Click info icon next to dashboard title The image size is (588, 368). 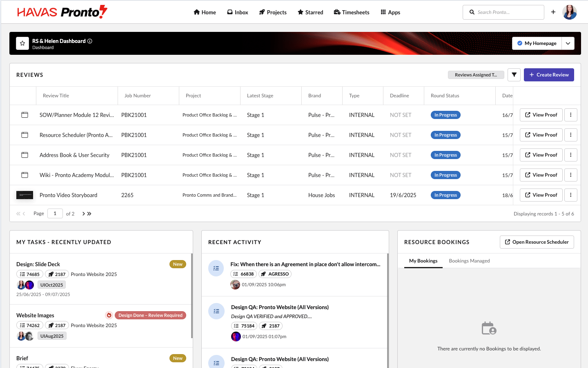pos(90,41)
